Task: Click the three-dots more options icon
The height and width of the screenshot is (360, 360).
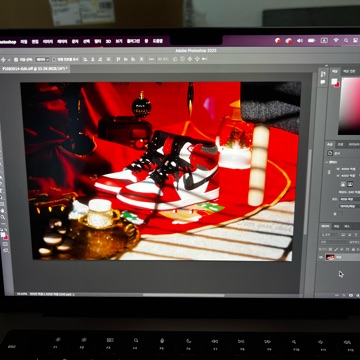Action: point(151,59)
